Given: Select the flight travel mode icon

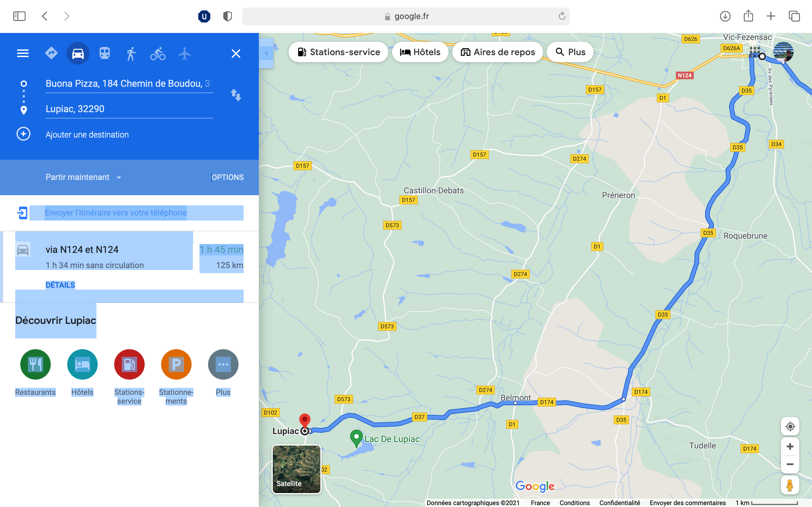Looking at the screenshot, I should pyautogui.click(x=185, y=53).
